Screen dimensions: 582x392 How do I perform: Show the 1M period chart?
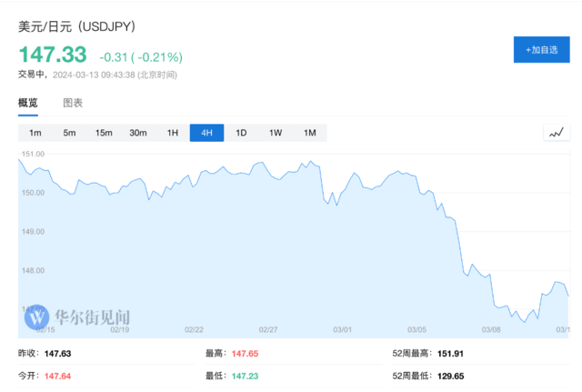tap(310, 134)
